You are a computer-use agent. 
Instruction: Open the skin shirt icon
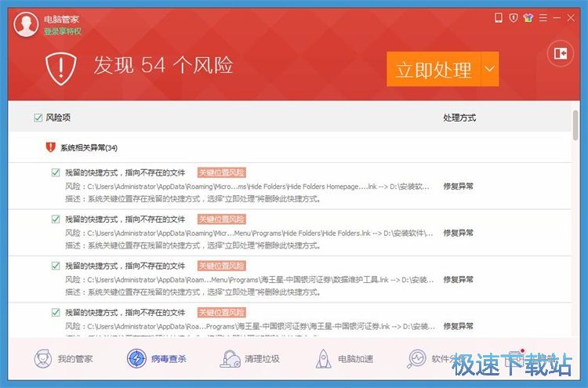click(x=528, y=17)
